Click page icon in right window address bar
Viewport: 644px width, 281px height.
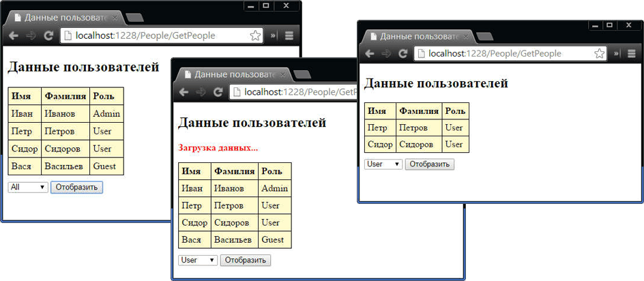point(422,53)
